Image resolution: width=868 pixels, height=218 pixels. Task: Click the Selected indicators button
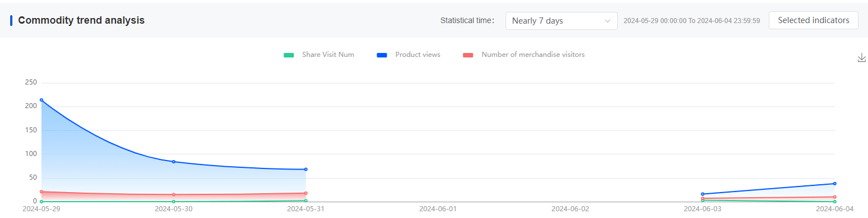tap(813, 20)
